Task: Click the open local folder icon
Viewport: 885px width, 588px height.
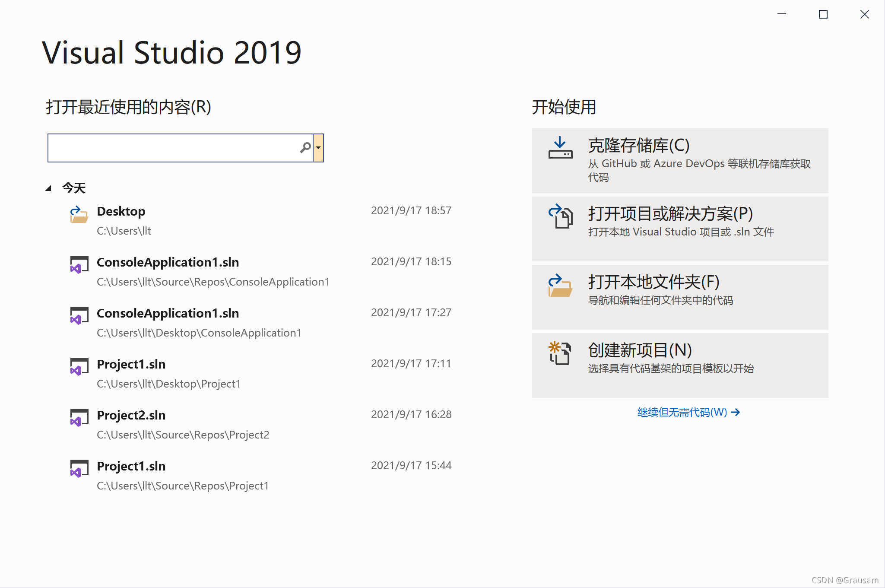Action: (x=560, y=285)
